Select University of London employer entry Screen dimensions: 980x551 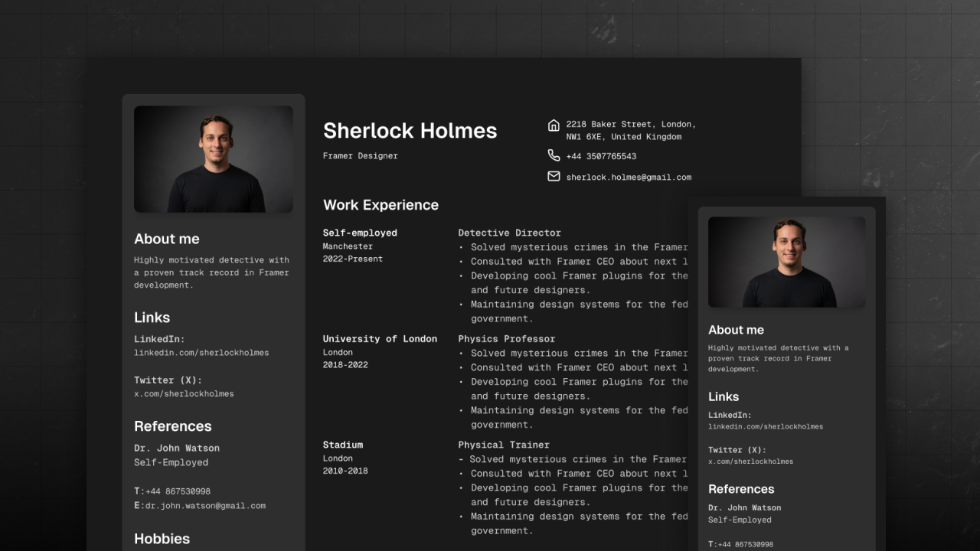tap(380, 338)
